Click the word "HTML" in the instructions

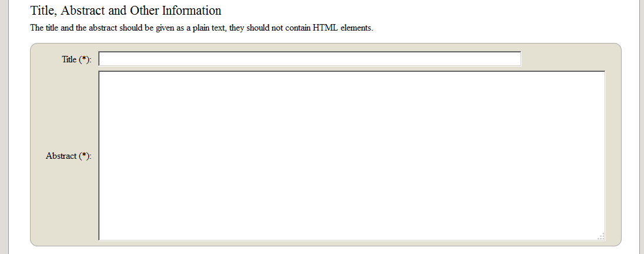325,28
